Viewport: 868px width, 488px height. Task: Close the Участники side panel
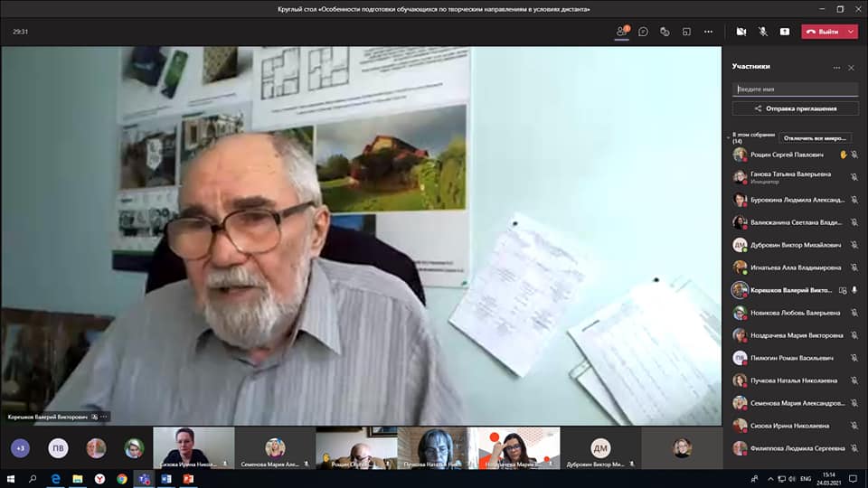click(851, 67)
